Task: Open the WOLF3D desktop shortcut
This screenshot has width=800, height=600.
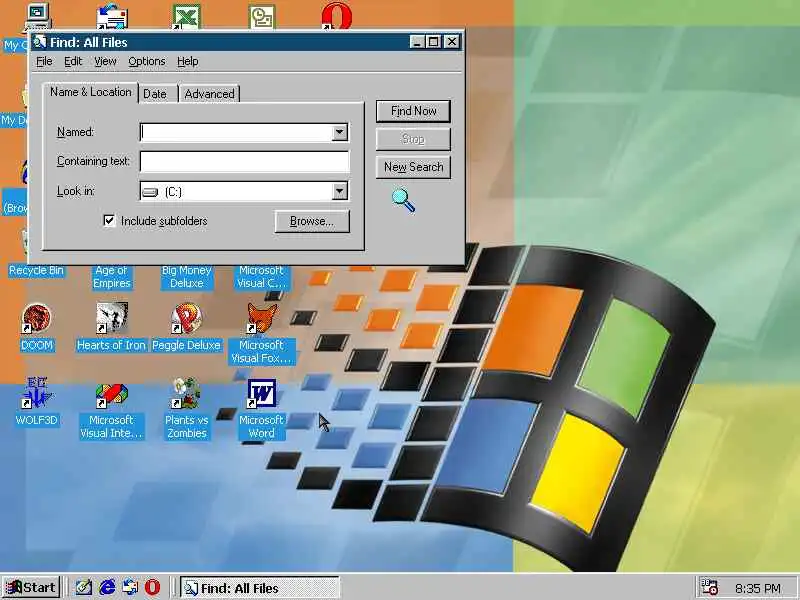Action: coord(36,393)
